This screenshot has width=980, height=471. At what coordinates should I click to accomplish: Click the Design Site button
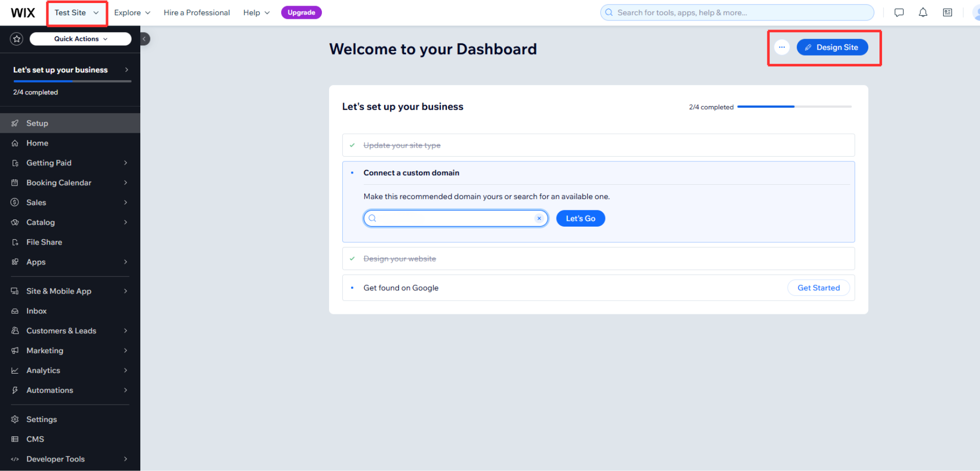pyautogui.click(x=832, y=47)
